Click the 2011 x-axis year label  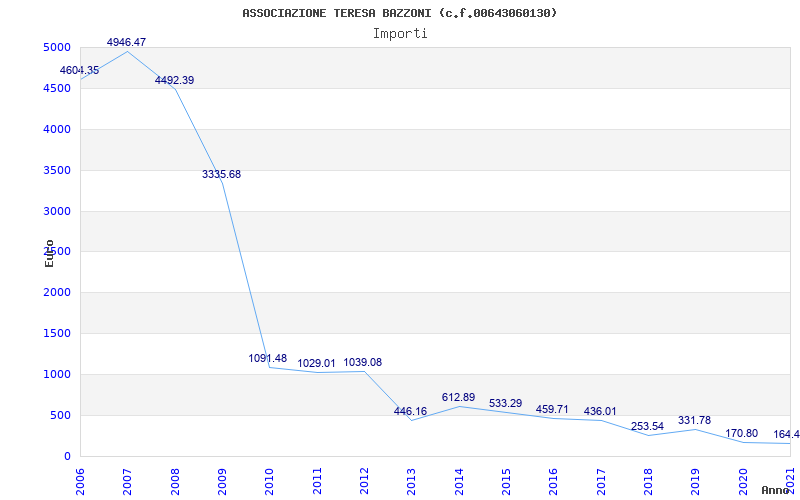tap(317, 481)
